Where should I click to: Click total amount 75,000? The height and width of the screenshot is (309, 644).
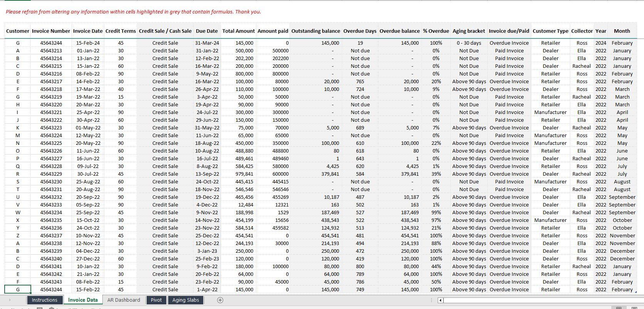(x=238, y=128)
